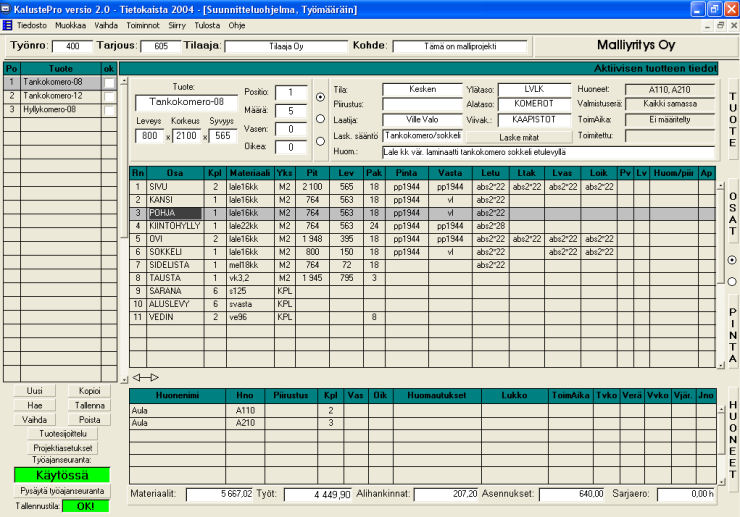Click the scroll-up arrow beside the product list
Image resolution: width=740 pixels, height=517 pixels.
pyautogui.click(x=124, y=79)
